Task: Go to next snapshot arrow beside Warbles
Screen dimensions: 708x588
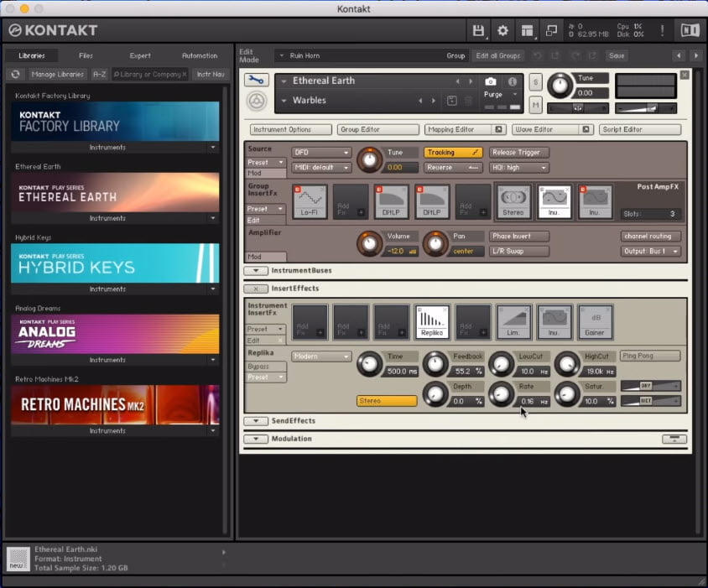Action: pos(434,101)
